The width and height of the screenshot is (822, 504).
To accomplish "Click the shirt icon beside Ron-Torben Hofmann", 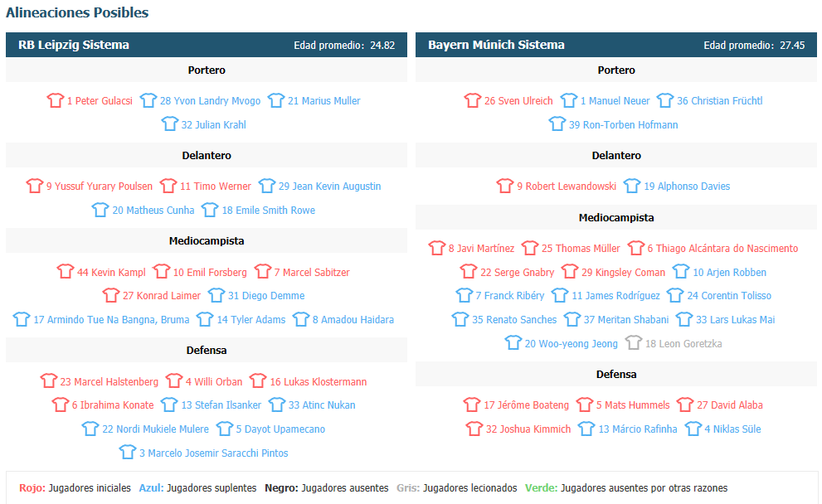I will [x=557, y=124].
